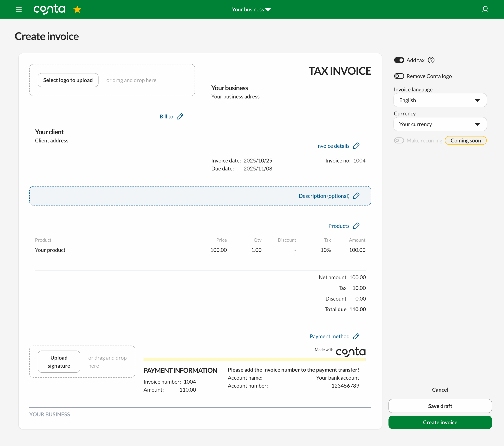Click Save draft

[440, 406]
